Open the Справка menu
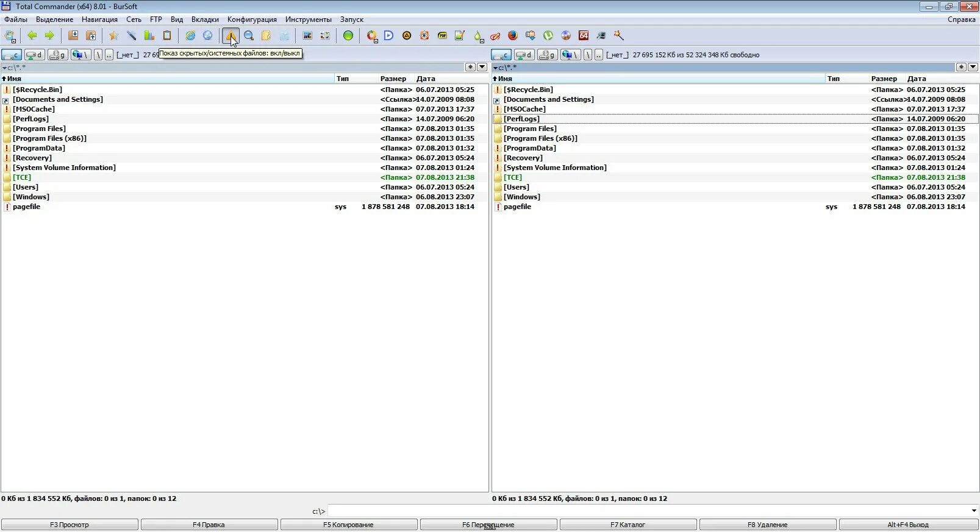 [x=962, y=20]
